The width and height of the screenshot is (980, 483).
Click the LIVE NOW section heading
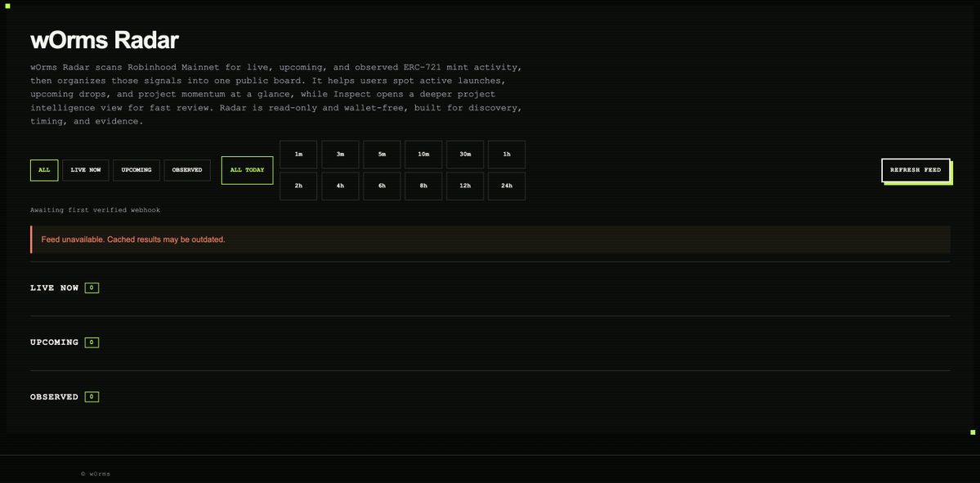55,288
